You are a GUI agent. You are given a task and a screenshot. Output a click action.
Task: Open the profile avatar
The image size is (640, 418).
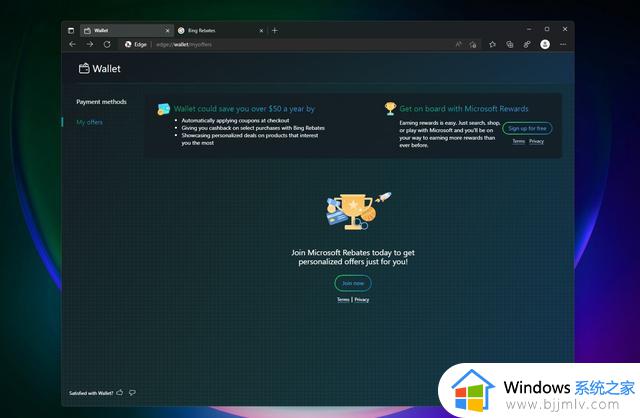click(545, 44)
